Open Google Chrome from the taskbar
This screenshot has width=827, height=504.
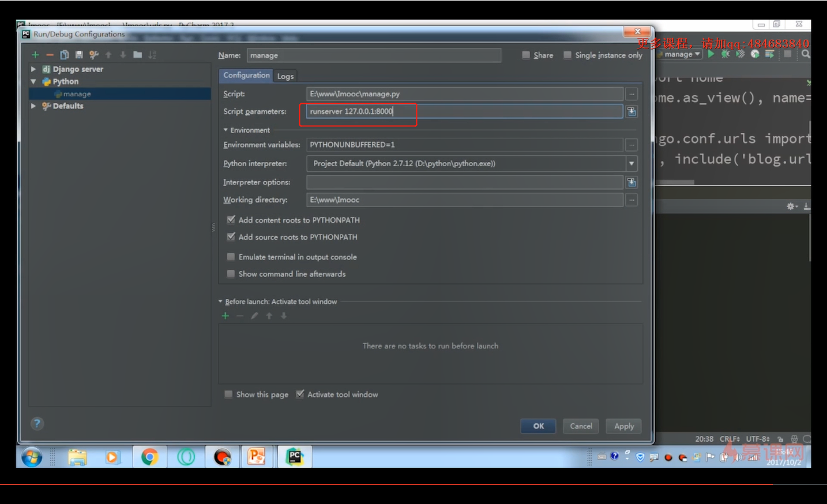[x=150, y=457]
